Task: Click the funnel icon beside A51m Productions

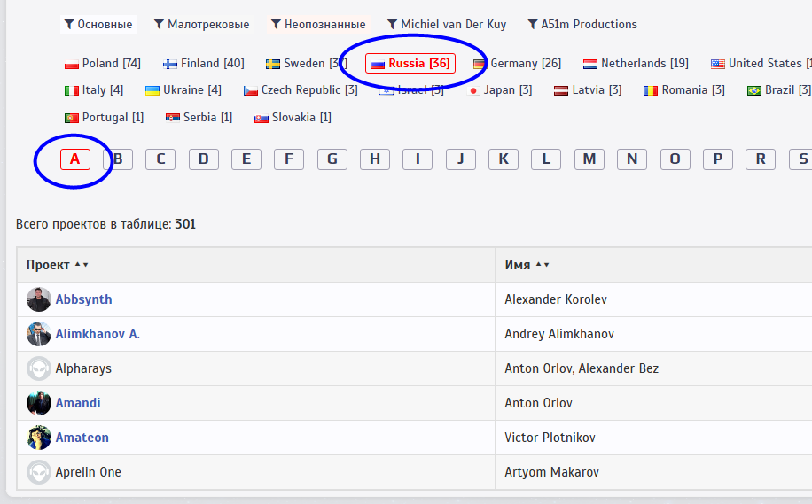Action: point(533,24)
